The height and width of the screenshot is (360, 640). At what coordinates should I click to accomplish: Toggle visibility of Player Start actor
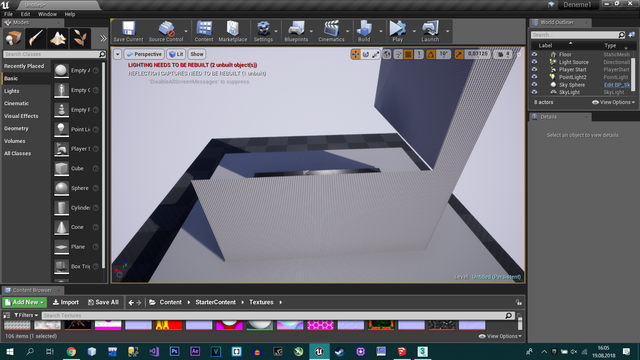(x=534, y=69)
